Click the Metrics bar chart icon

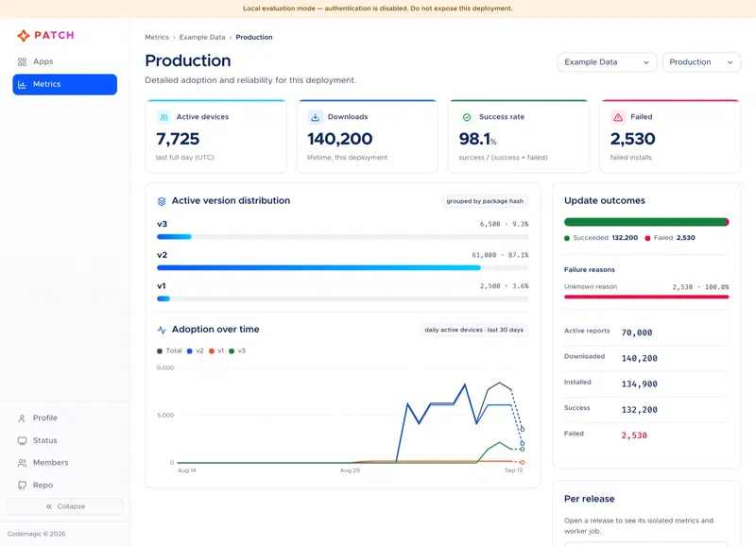tap(22, 84)
